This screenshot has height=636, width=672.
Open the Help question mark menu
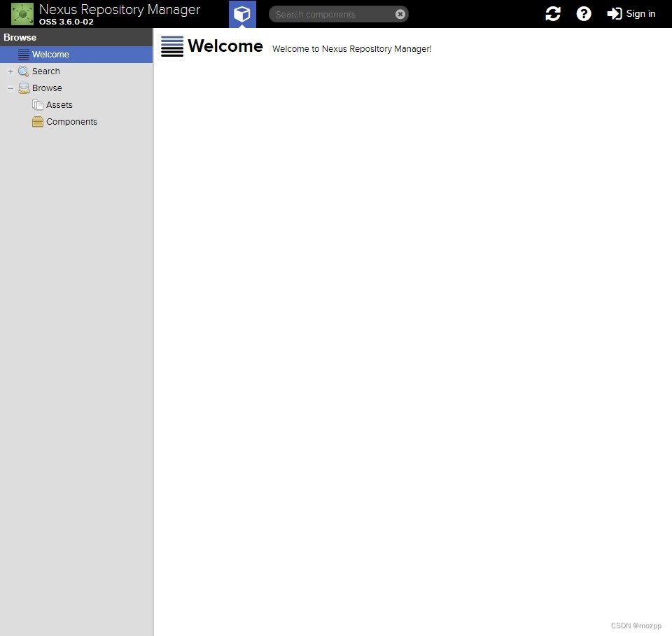pos(584,14)
